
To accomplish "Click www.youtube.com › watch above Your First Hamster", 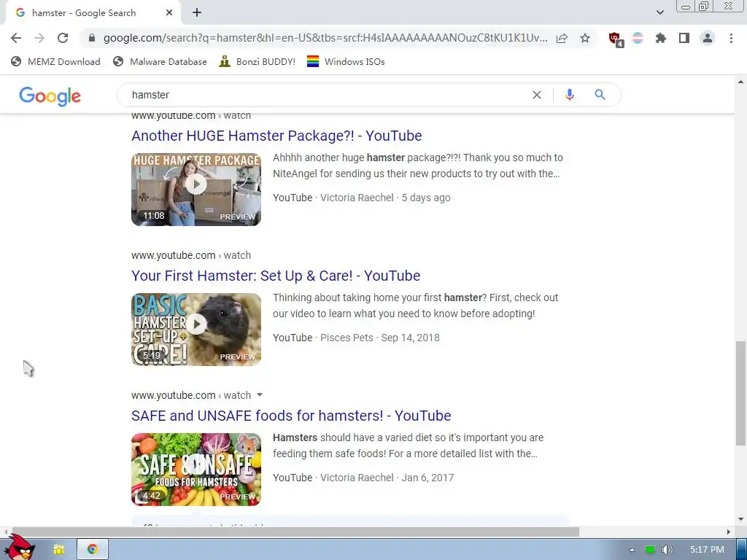I will (191, 255).
